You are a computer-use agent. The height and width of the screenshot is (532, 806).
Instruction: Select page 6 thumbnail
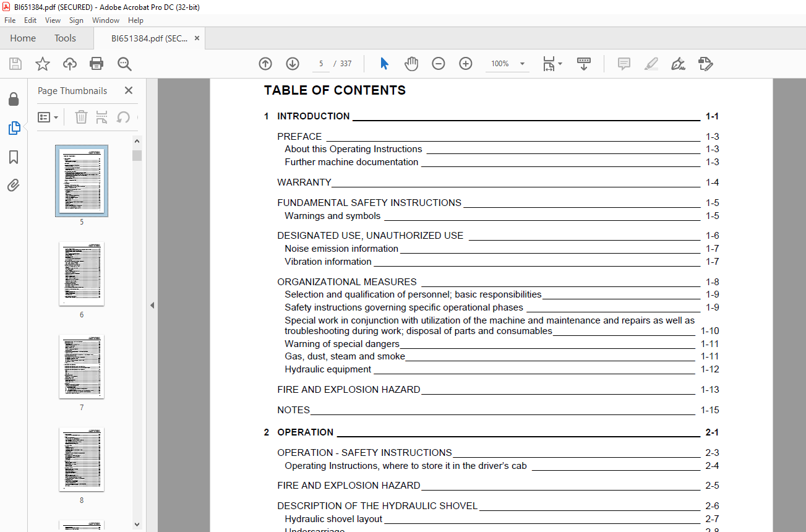[82, 273]
